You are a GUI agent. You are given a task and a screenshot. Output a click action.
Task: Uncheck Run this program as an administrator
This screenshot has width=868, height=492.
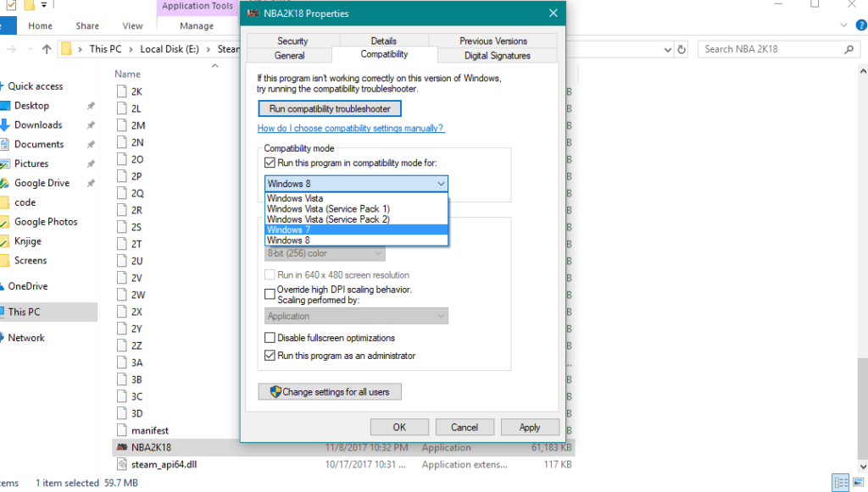[270, 356]
